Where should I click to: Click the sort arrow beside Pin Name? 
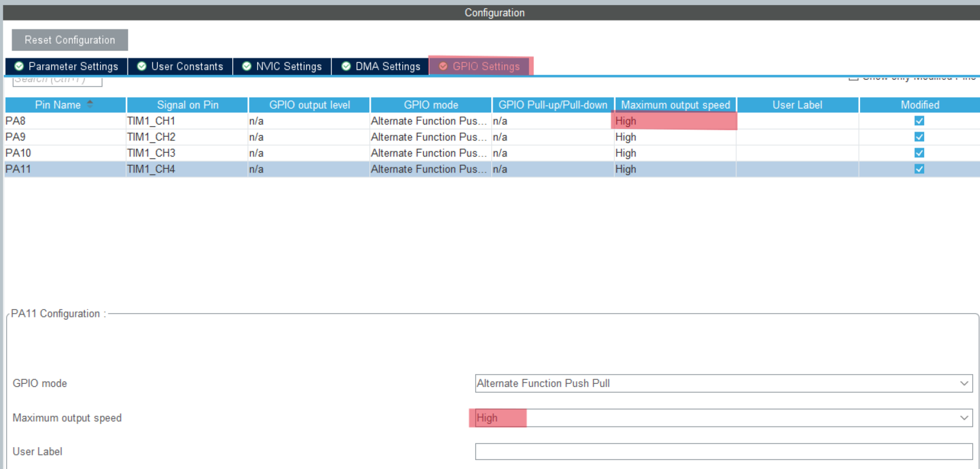[x=90, y=103]
